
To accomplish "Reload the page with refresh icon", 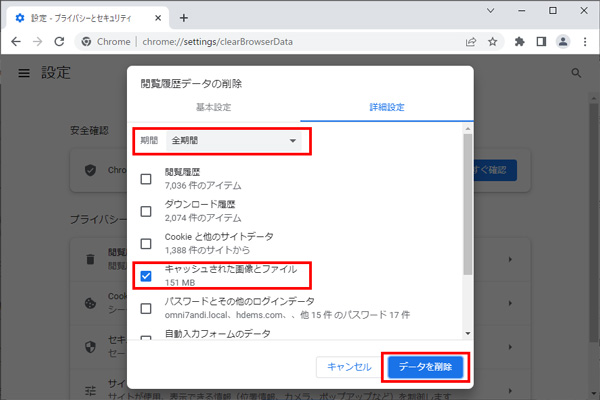I will click(59, 41).
